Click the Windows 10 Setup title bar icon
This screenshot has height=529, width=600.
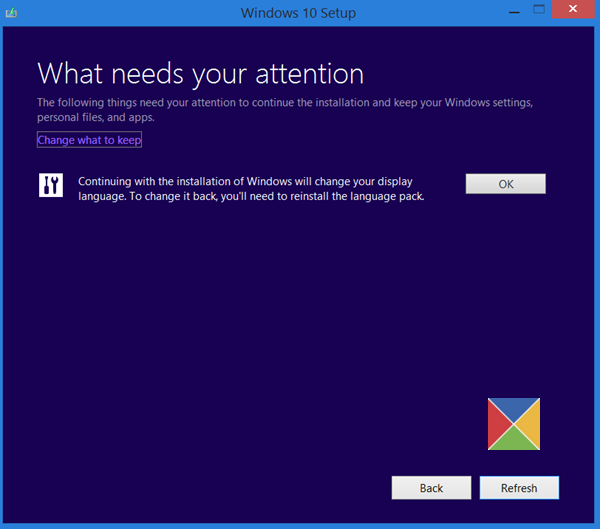coord(11,13)
